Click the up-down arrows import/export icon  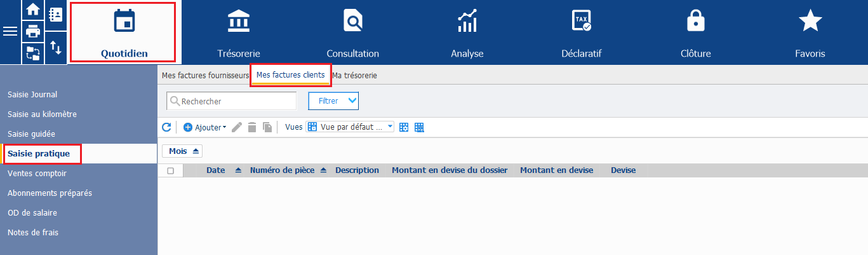tap(56, 48)
